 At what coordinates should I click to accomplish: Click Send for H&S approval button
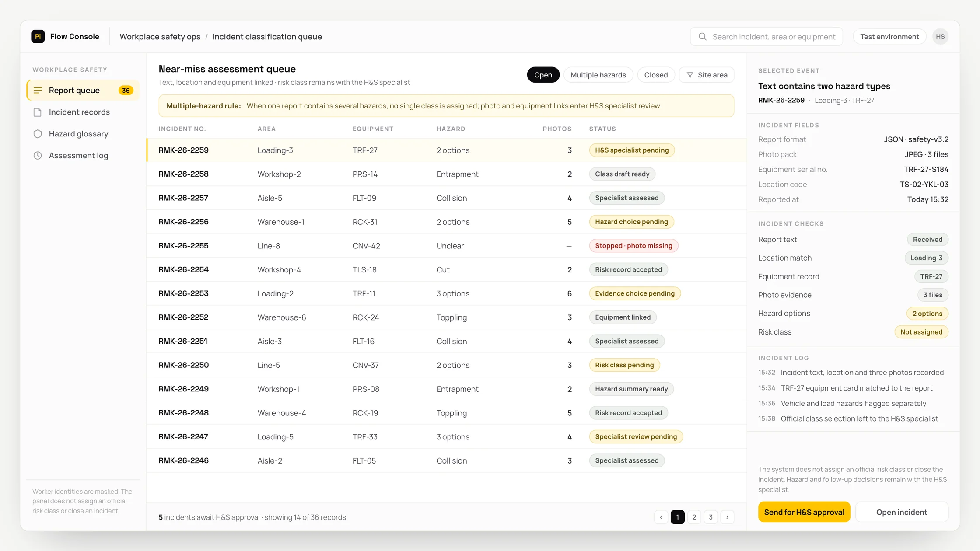point(804,512)
